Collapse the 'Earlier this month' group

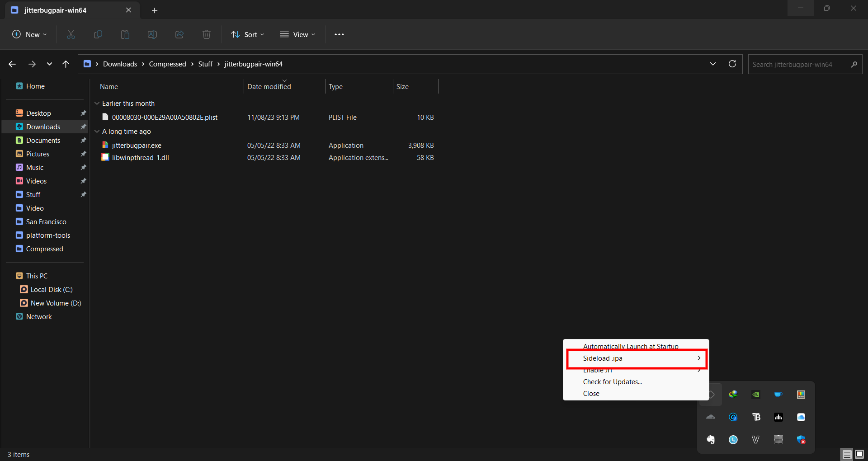(x=97, y=103)
